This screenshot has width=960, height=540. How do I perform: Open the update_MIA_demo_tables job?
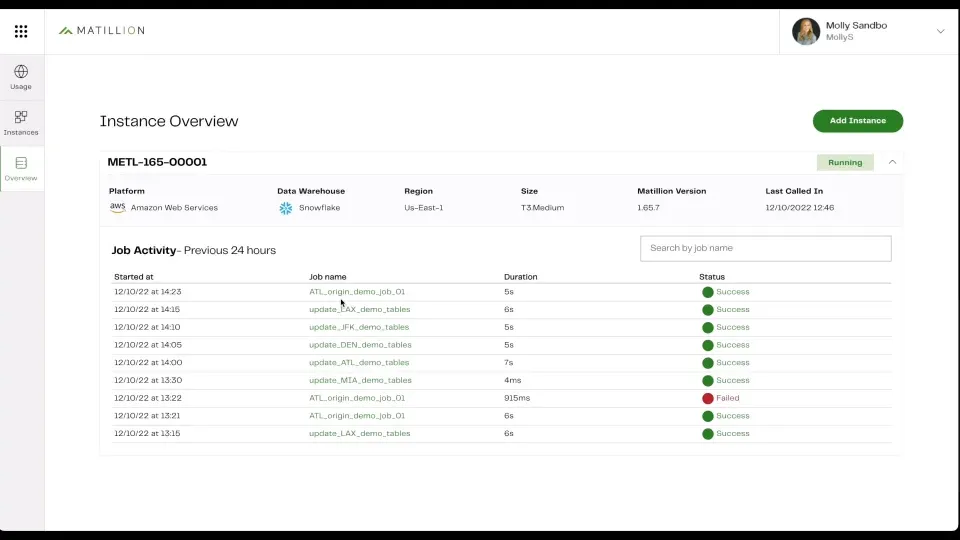click(x=360, y=380)
